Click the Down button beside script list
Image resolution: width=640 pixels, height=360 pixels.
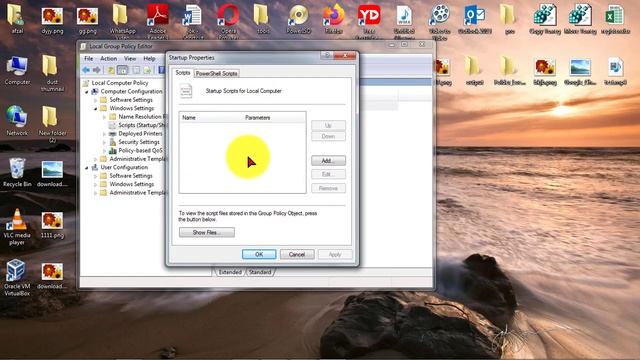[328, 136]
